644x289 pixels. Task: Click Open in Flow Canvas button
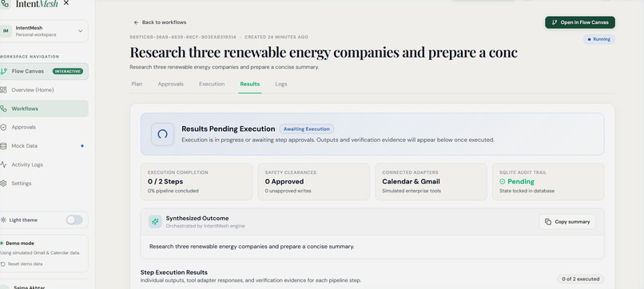pyautogui.click(x=580, y=22)
